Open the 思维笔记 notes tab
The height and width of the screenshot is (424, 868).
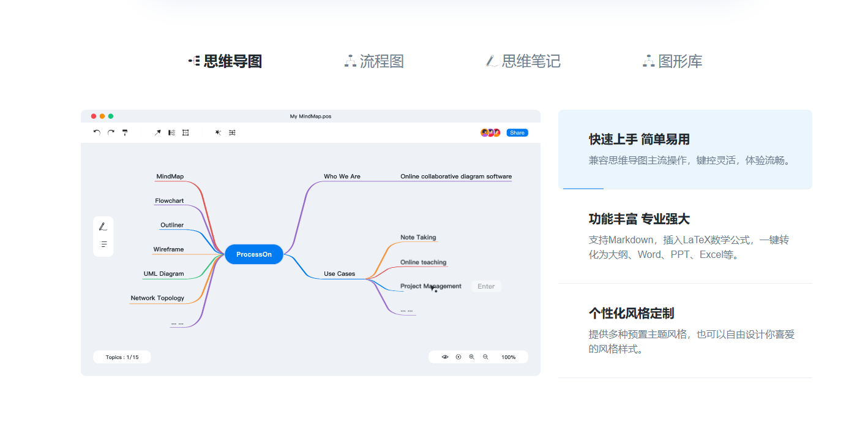pyautogui.click(x=523, y=61)
